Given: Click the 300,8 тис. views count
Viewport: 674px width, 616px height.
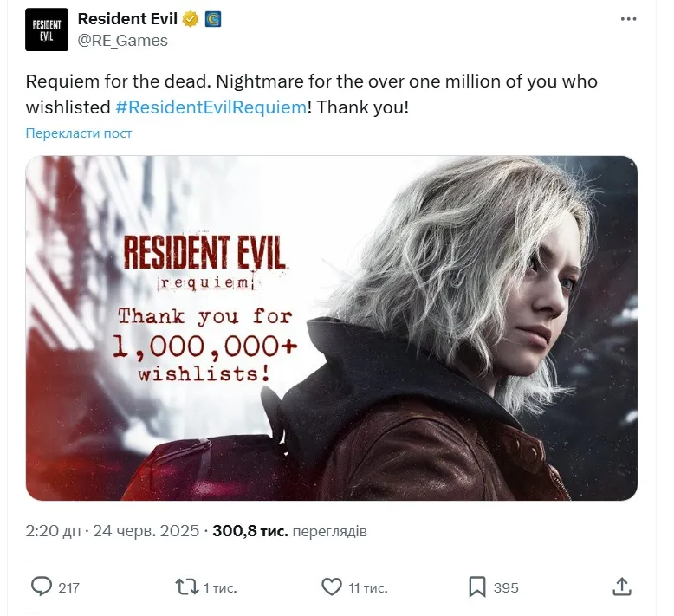Looking at the screenshot, I should coord(250,531).
